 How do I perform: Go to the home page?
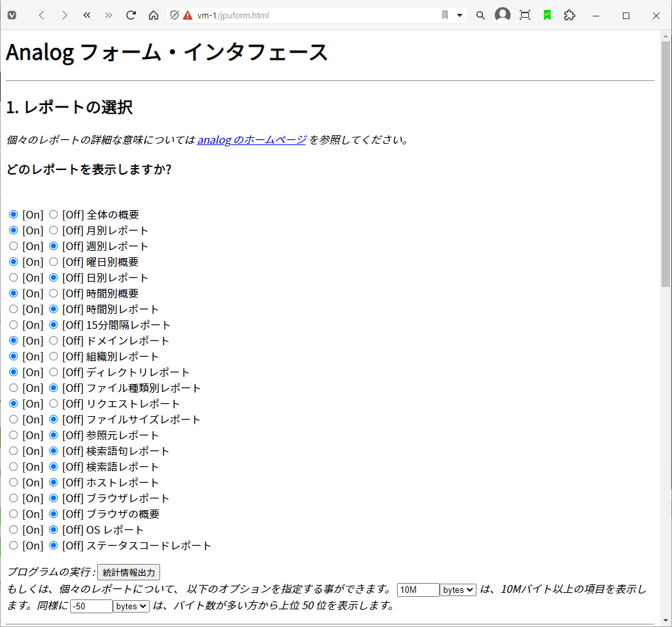pos(154,16)
